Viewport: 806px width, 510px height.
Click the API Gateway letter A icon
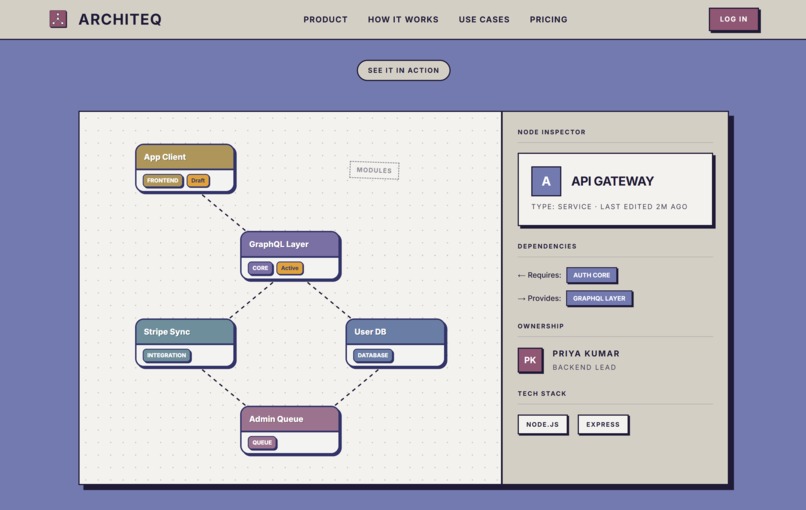pos(546,181)
